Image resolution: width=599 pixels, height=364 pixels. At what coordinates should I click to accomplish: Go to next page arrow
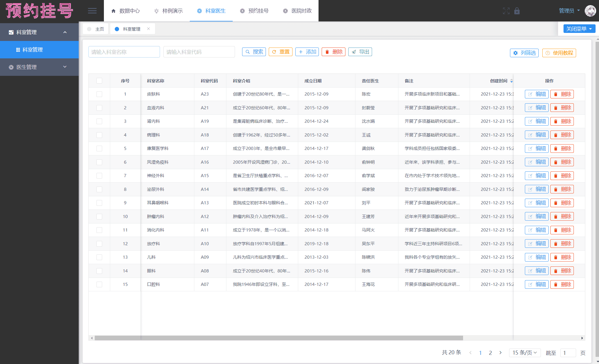point(501,353)
